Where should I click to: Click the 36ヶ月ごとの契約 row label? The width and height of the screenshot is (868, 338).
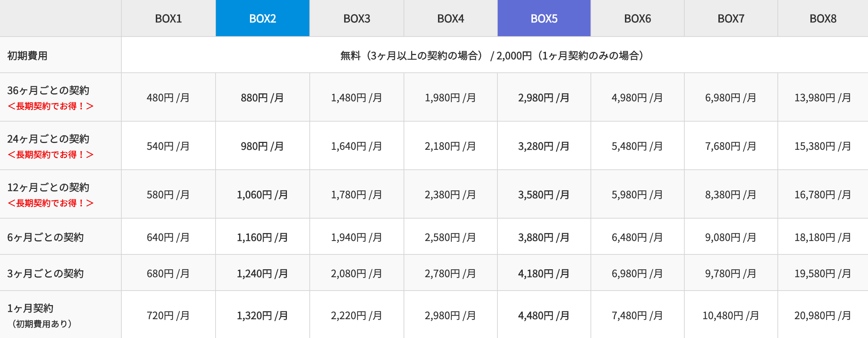pyautogui.click(x=48, y=90)
